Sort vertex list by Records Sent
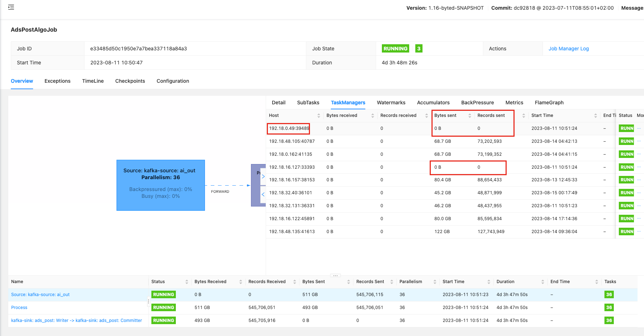 click(x=392, y=282)
